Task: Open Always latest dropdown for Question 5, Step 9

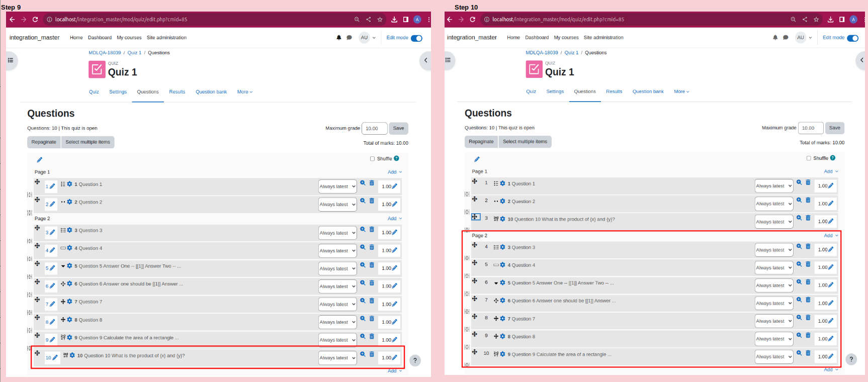Action: (337, 268)
